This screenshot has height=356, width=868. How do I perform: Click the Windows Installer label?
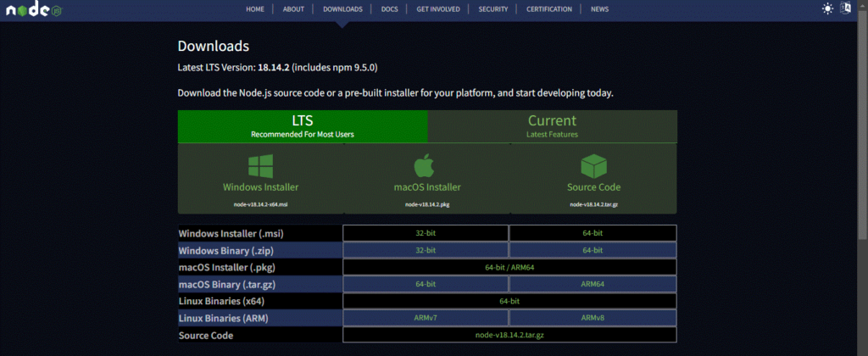click(261, 187)
